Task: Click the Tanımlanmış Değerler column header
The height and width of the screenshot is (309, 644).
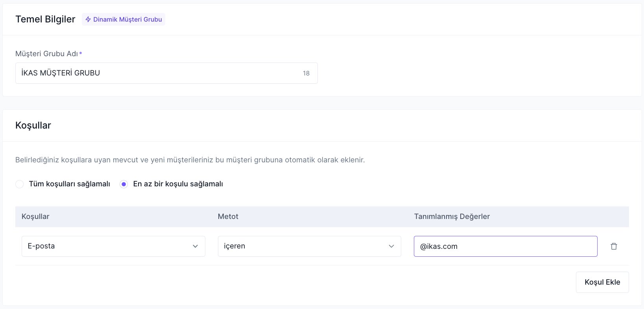Action: pyautogui.click(x=452, y=217)
